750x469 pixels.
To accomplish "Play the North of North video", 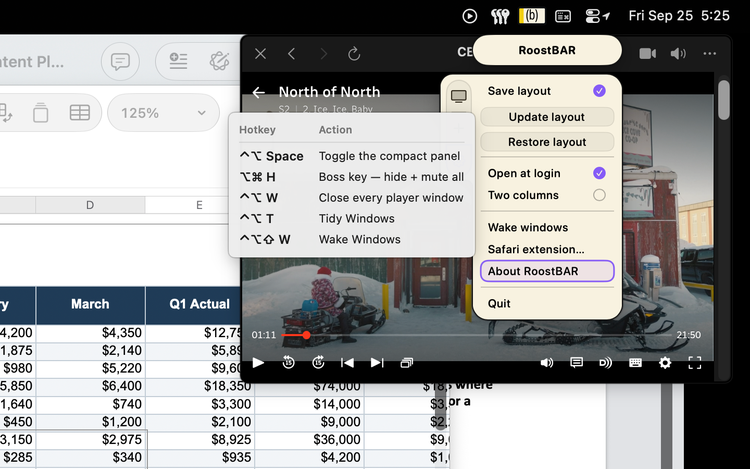I will pyautogui.click(x=258, y=363).
